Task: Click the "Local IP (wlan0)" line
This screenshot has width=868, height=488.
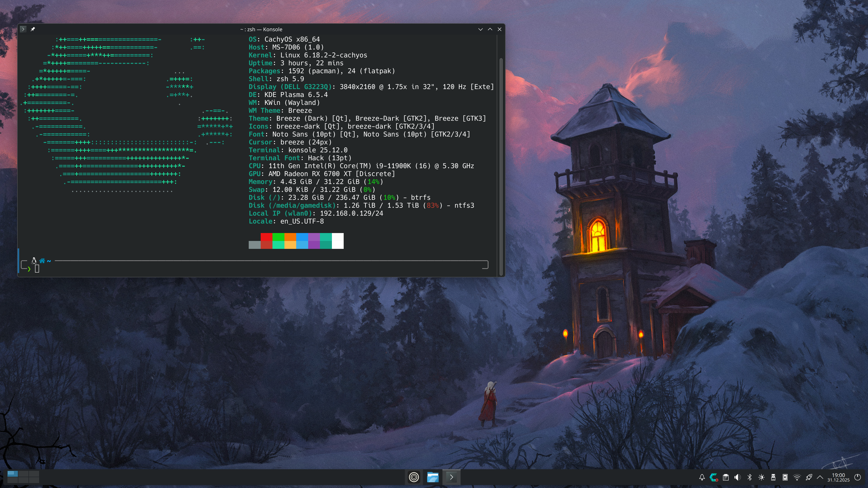Action: coord(316,214)
